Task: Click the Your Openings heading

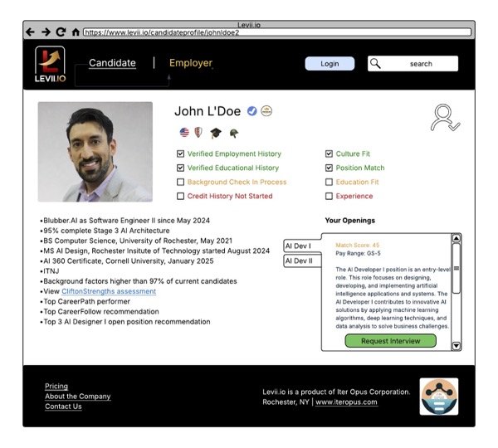Action: click(350, 221)
